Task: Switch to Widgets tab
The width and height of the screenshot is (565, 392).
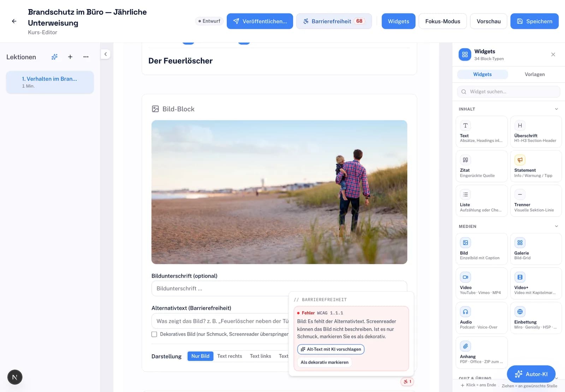Action: pos(482,74)
